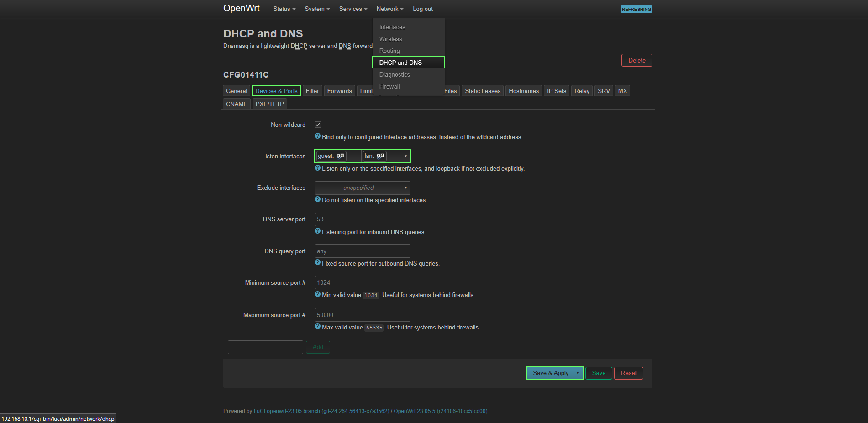The width and height of the screenshot is (868, 423).
Task: Click the Reset button
Action: pos(629,373)
